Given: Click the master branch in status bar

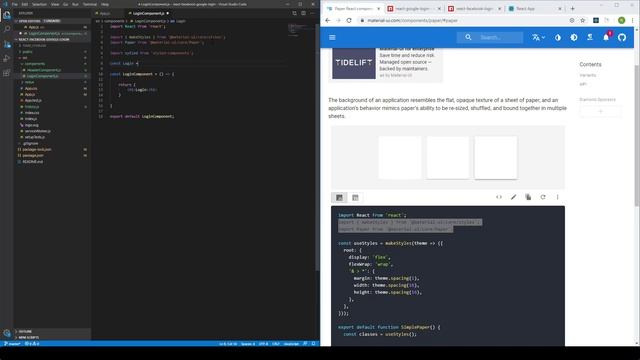Looking at the screenshot, I should coord(12,344).
